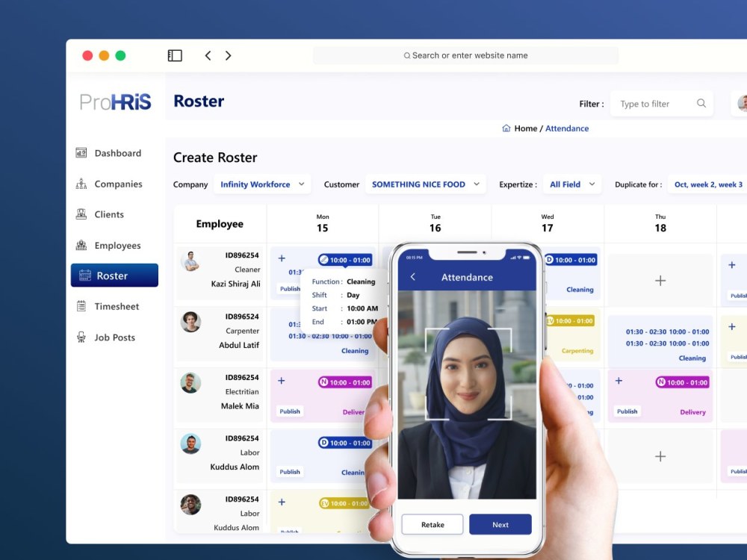Click the Employees sidebar icon

(x=81, y=245)
